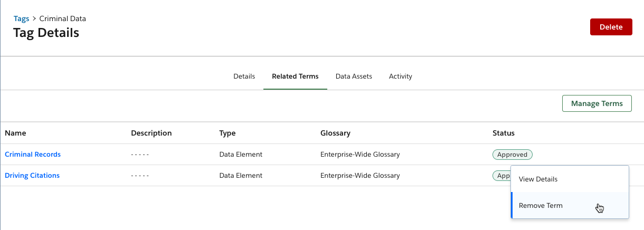Click Approved badge in Criminal Records row
Image resolution: width=644 pixels, height=230 pixels.
click(x=513, y=155)
